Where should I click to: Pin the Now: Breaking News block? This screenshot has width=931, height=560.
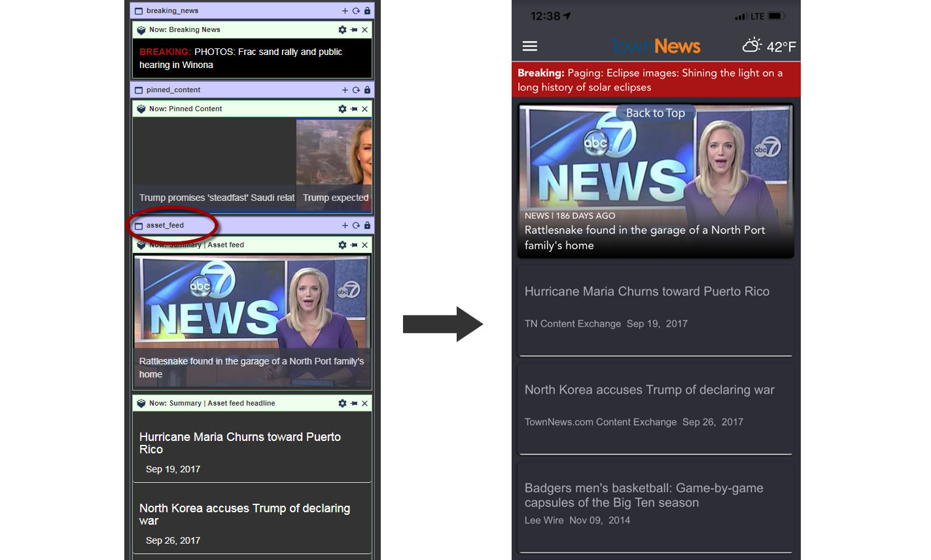pos(354,29)
